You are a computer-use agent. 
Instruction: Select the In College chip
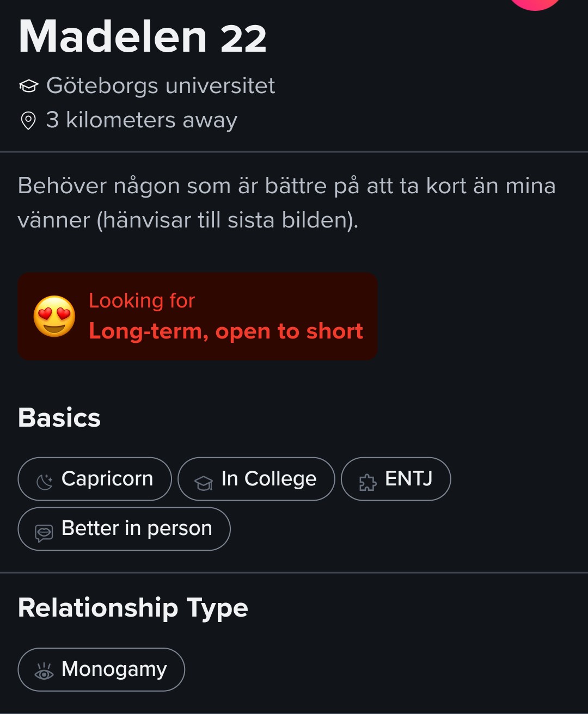click(256, 479)
